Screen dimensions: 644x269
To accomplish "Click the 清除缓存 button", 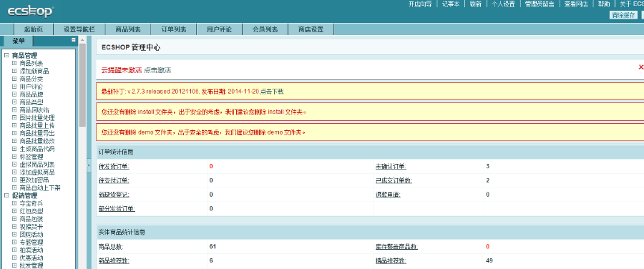I will [x=623, y=15].
